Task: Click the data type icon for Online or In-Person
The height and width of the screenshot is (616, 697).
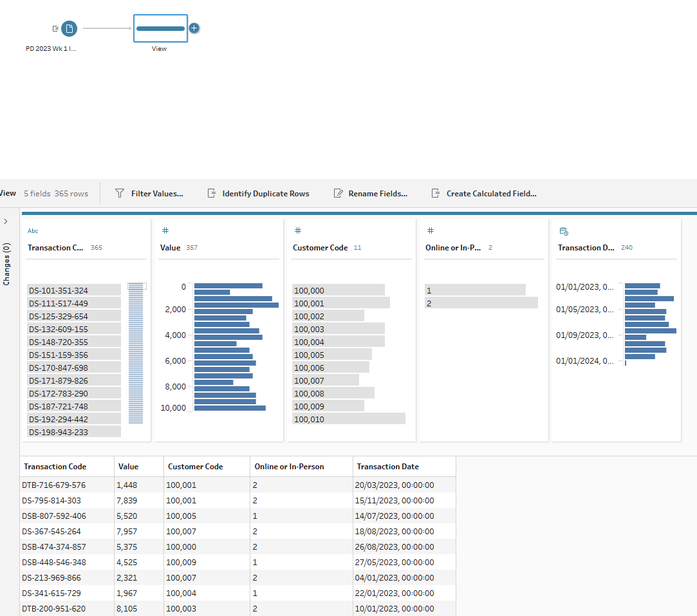Action: [430, 231]
